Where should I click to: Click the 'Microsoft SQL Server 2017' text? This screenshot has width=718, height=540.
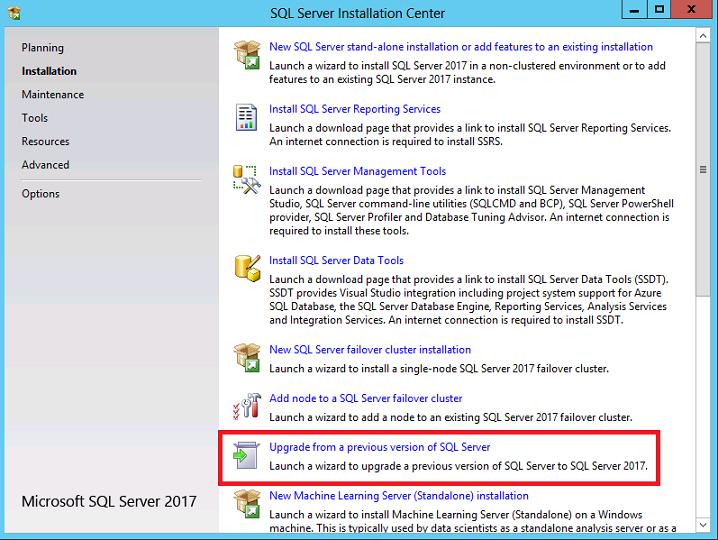[x=109, y=502]
